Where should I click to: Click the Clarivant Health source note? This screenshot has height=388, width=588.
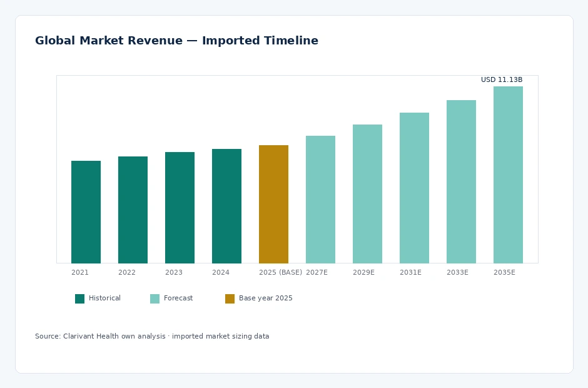click(x=152, y=336)
